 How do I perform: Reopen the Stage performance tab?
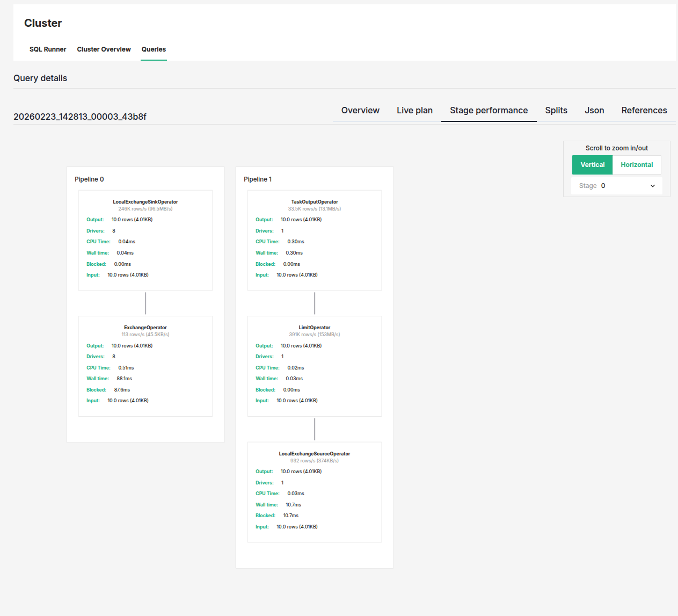tap(489, 110)
